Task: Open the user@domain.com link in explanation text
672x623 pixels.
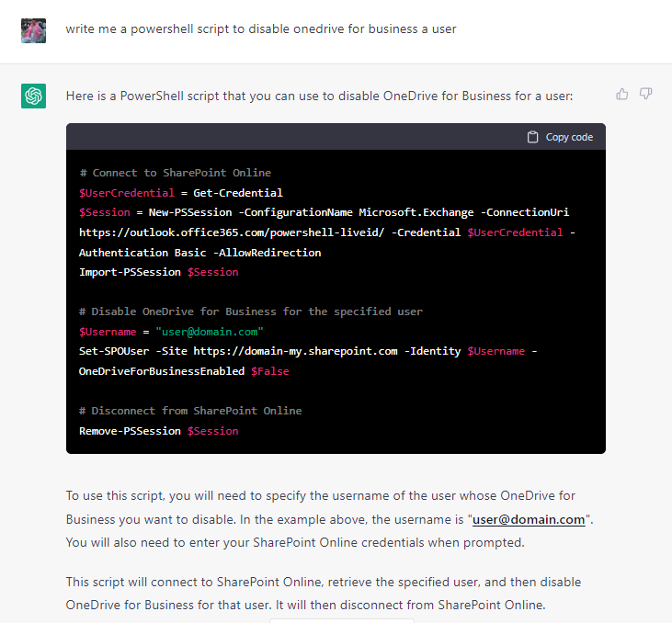Action: tap(529, 519)
